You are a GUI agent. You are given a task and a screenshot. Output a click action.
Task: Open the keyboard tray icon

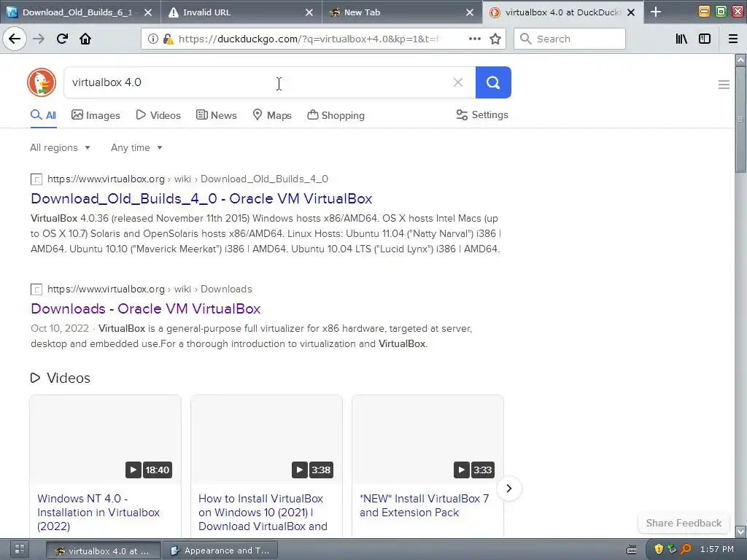point(631,550)
